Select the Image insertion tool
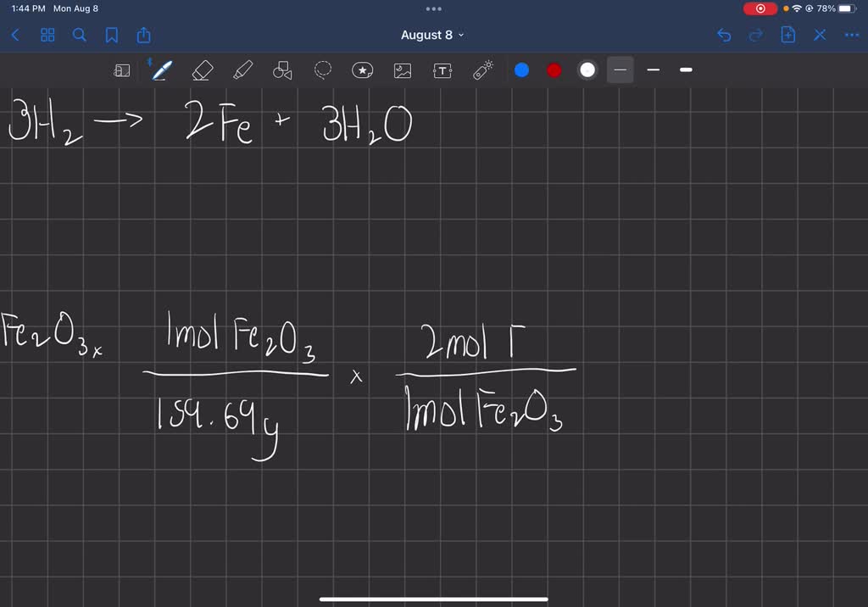 (403, 70)
